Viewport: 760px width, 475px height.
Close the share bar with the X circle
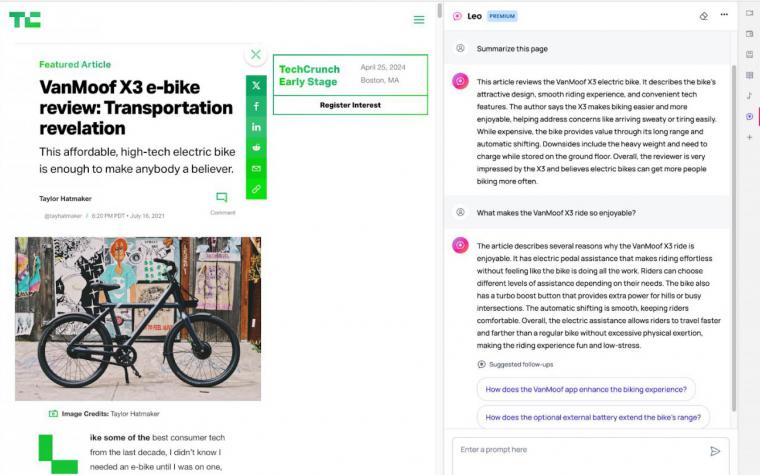[x=256, y=55]
